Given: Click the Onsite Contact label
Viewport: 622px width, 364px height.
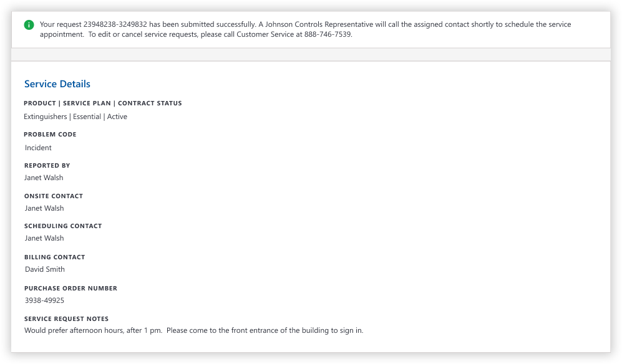Looking at the screenshot, I should click(x=54, y=196).
